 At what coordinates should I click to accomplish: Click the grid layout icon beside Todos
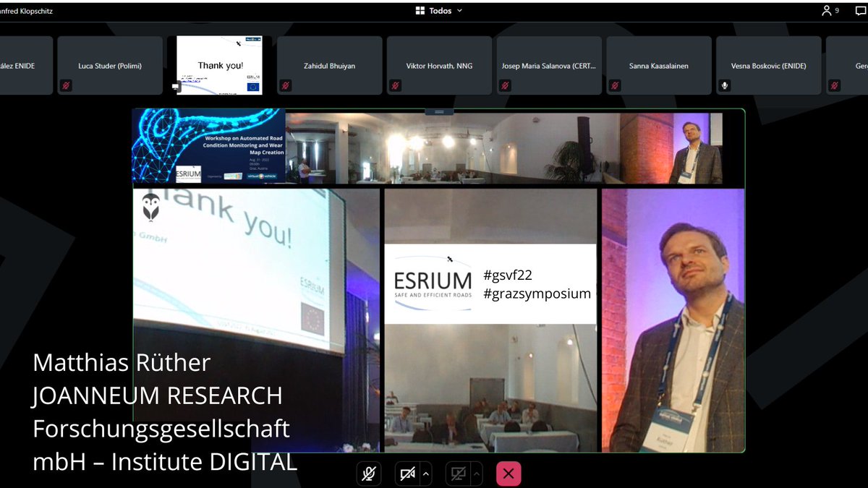(420, 11)
